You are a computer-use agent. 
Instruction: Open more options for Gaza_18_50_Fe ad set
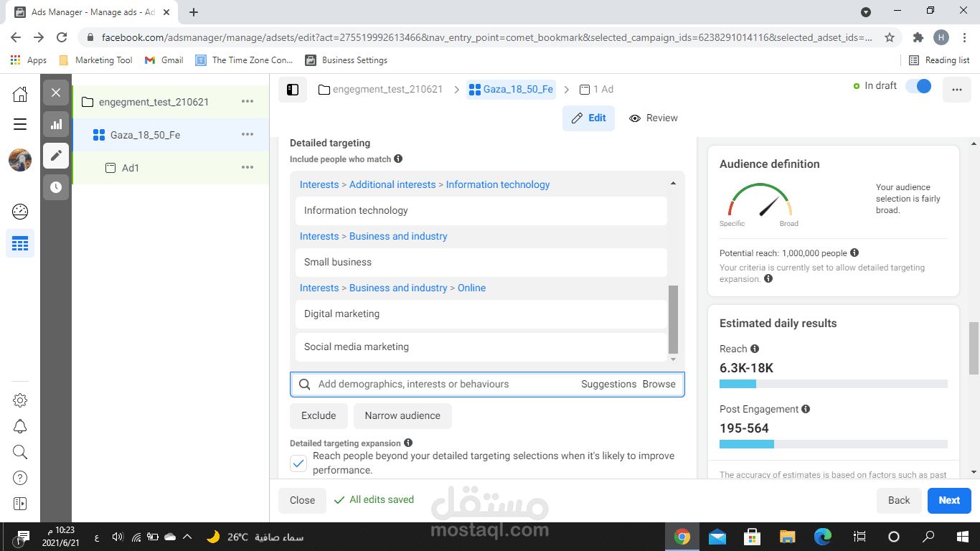[x=248, y=134]
